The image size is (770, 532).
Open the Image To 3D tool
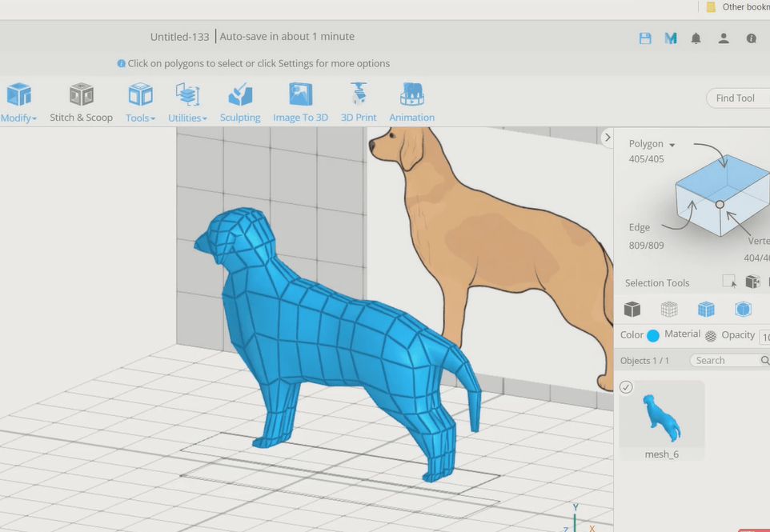(300, 102)
